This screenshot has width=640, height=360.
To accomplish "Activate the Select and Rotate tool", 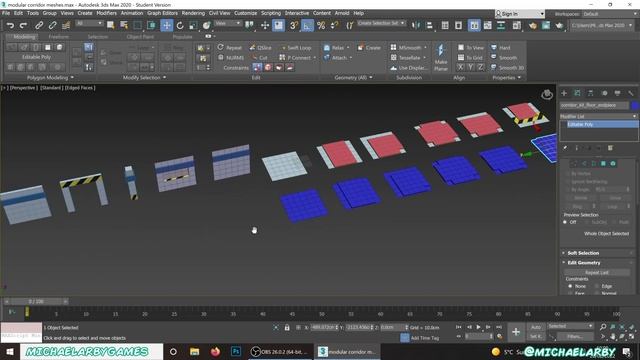I will point(180,25).
